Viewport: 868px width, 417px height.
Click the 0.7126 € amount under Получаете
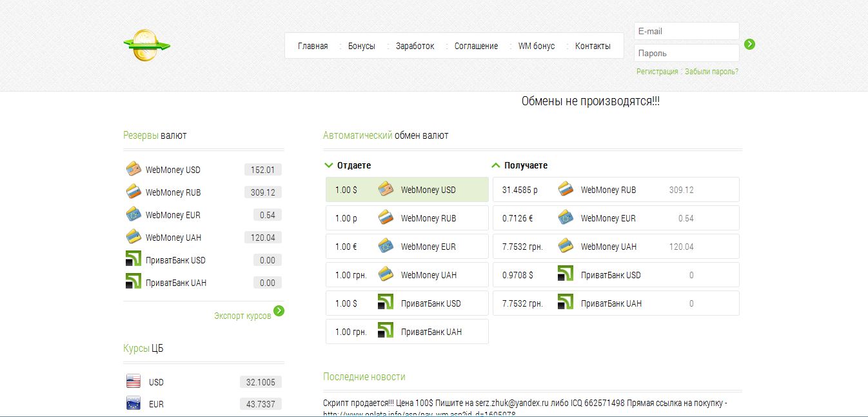pyautogui.click(x=518, y=218)
